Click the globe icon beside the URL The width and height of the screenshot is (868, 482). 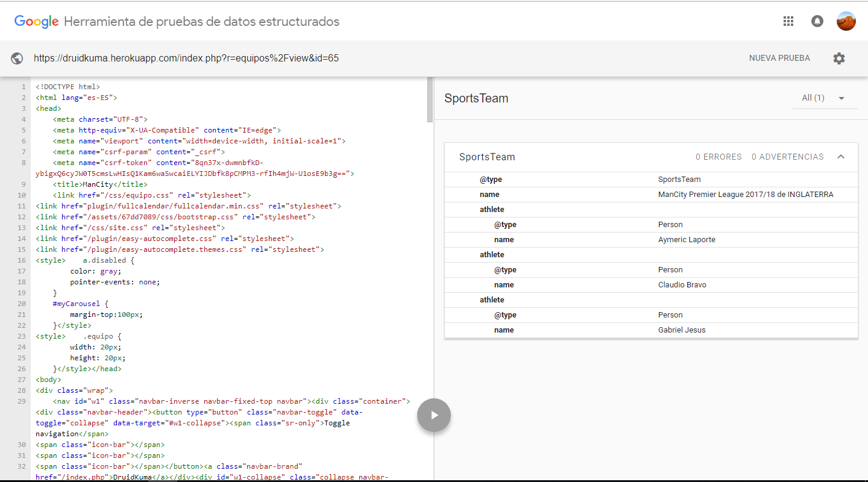(17, 58)
